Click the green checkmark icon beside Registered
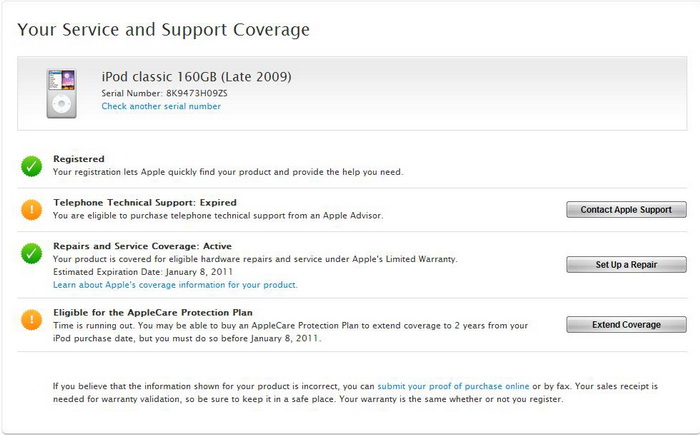 click(x=32, y=165)
